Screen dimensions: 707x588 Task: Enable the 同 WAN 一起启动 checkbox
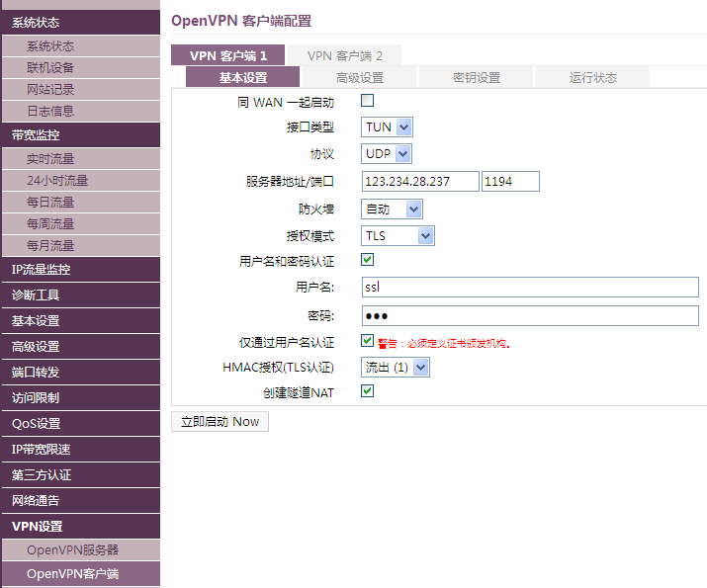[x=367, y=101]
